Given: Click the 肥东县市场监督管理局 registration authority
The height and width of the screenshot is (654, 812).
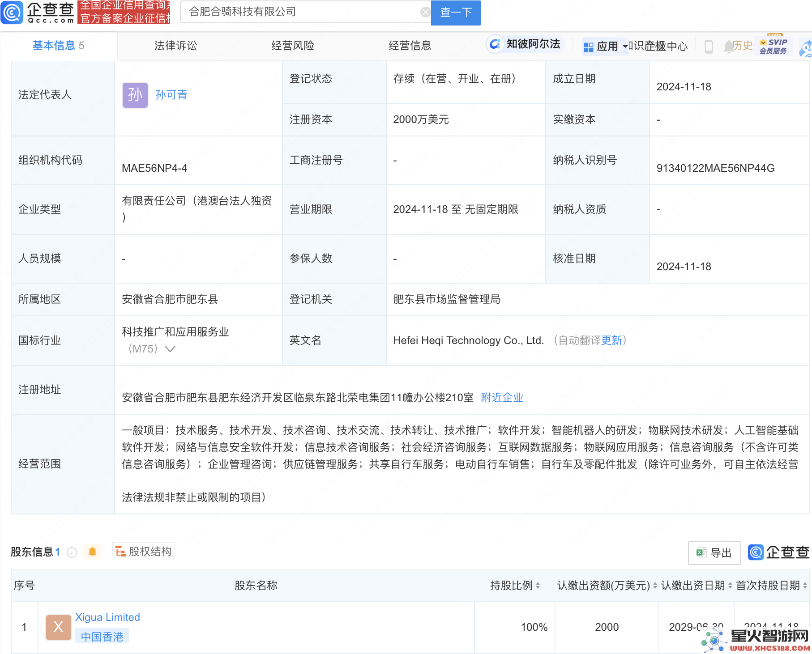Looking at the screenshot, I should [x=447, y=299].
